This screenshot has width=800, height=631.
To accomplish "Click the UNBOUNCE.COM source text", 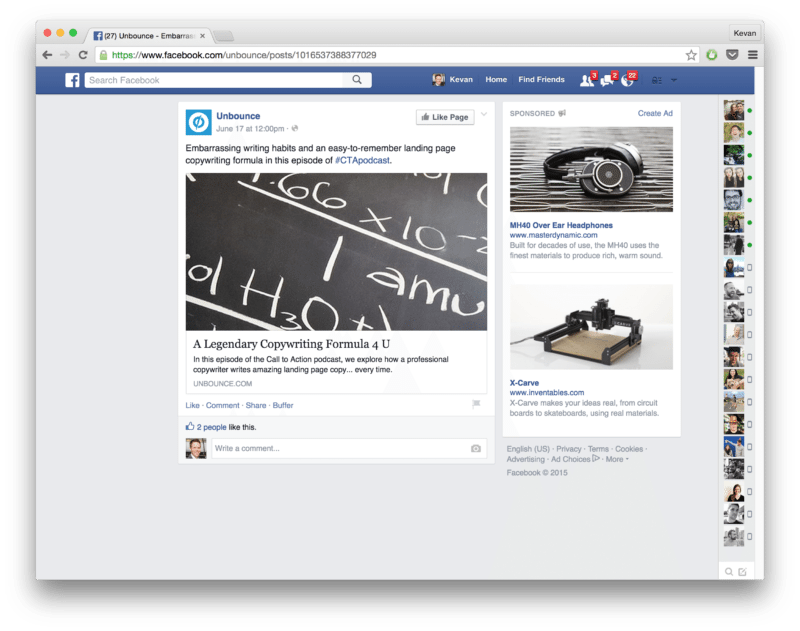I will pos(222,384).
